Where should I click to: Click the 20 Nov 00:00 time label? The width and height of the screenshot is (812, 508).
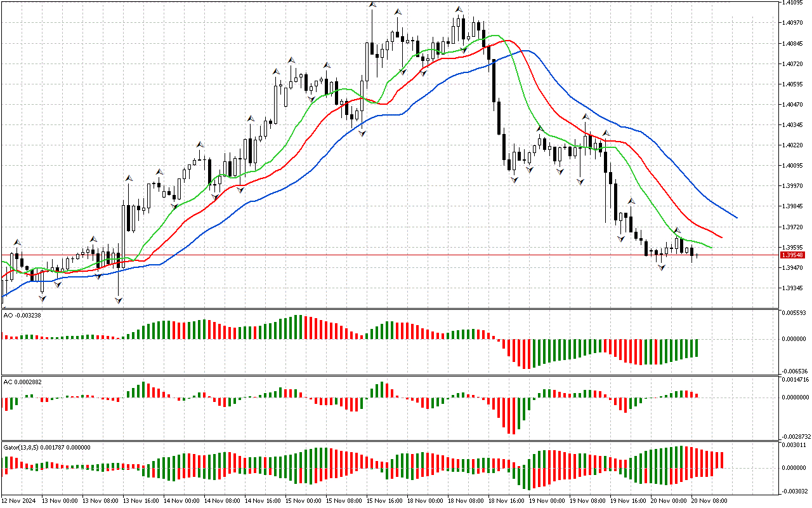coord(669,501)
